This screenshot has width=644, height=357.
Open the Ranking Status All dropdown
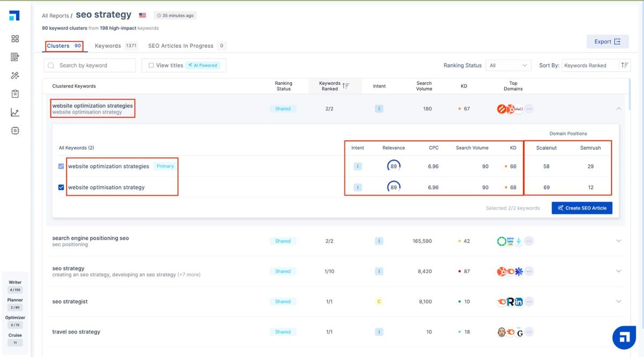click(508, 65)
